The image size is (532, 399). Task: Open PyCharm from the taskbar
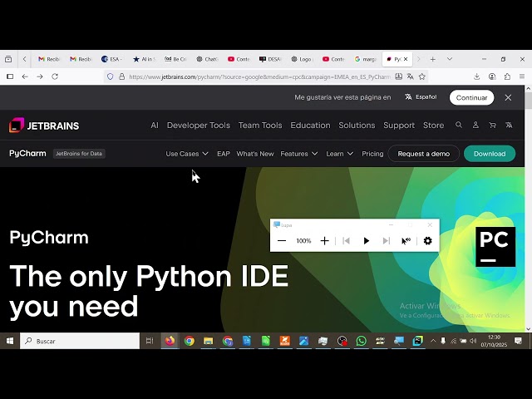417,341
